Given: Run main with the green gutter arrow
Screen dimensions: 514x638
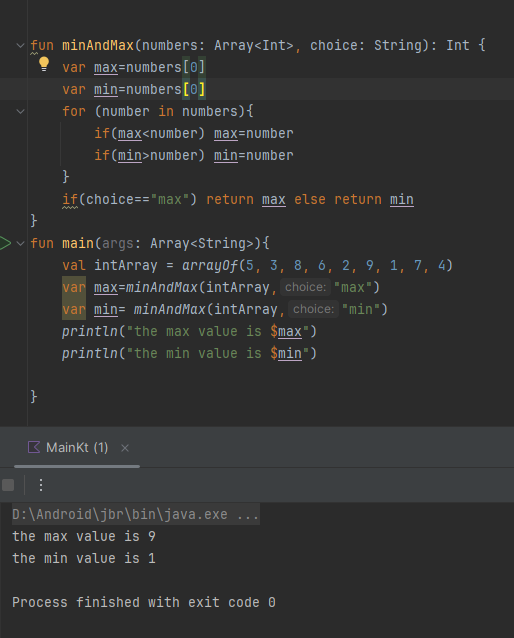Looking at the screenshot, I should coord(5,243).
